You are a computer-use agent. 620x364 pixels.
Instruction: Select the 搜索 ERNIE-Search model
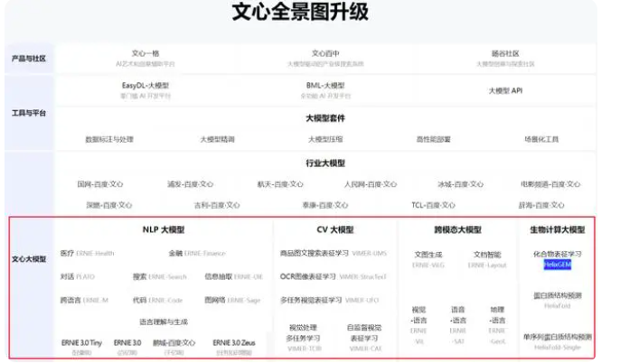[160, 276]
